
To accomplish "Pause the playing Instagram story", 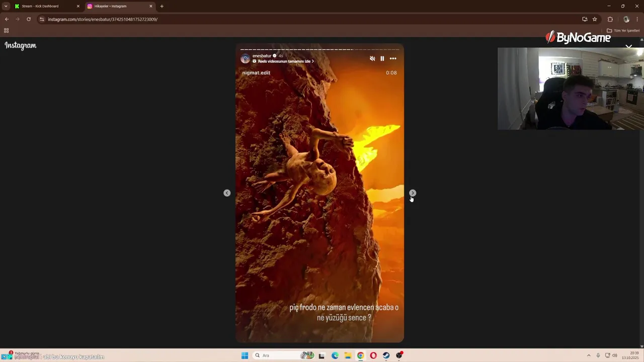I will pos(382,59).
